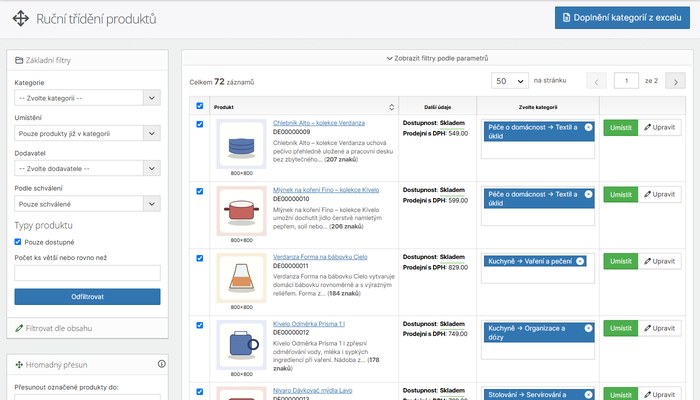Click the folder icon next to Základní filtry
Screen dimensions: 700x400
click(x=19, y=60)
